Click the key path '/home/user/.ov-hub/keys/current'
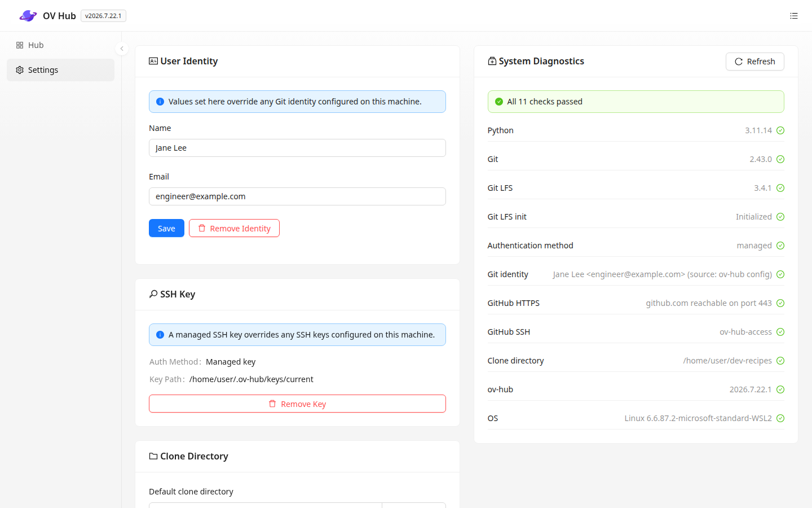This screenshot has height=508, width=812. click(251, 379)
